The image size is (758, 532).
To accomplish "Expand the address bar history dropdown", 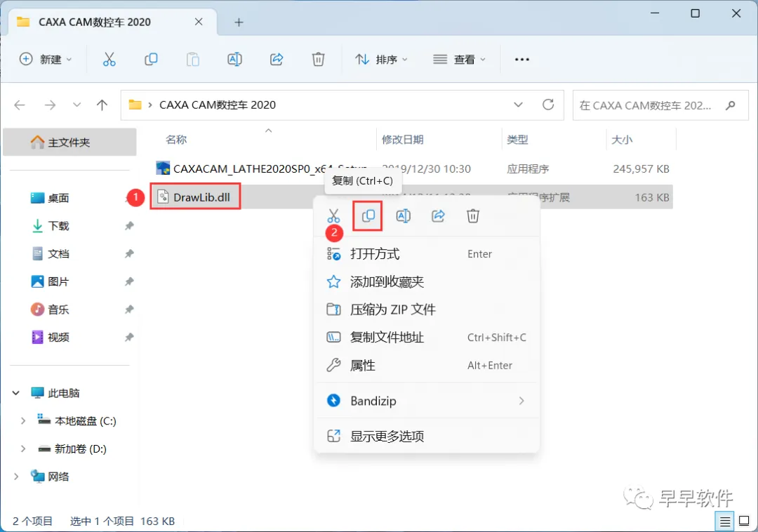I will pos(518,105).
